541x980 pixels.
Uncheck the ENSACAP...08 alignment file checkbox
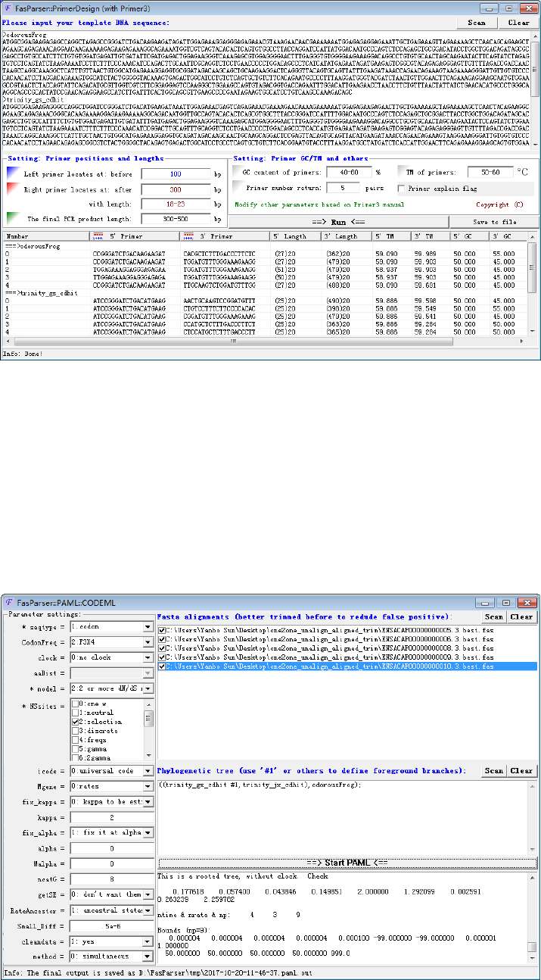(x=163, y=648)
